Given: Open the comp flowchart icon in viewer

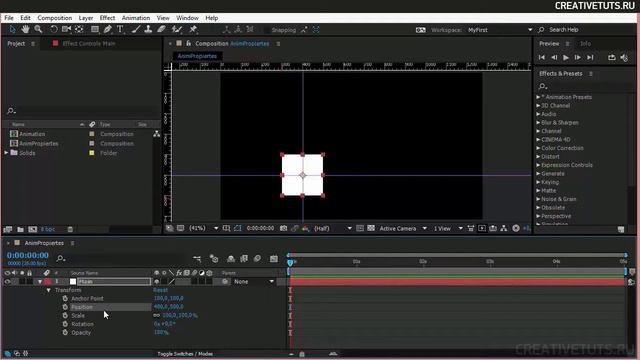Looking at the screenshot, I should pyautogui.click(x=504, y=228).
